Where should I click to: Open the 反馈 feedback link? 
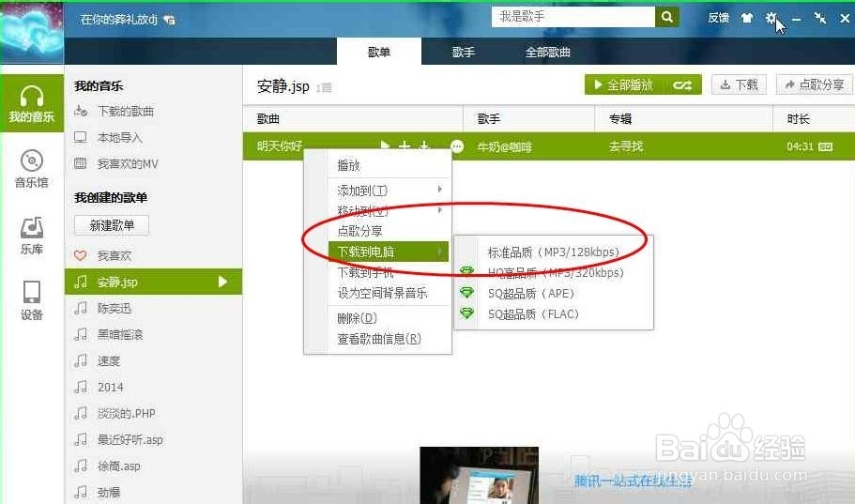click(x=719, y=18)
